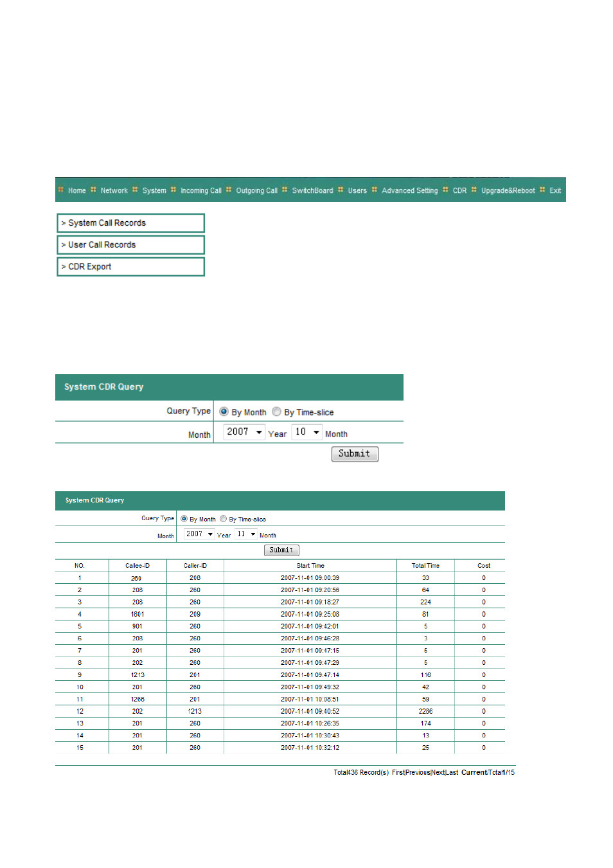The height and width of the screenshot is (868, 613).
Task: Click the NO. column header
Action: [x=80, y=566]
